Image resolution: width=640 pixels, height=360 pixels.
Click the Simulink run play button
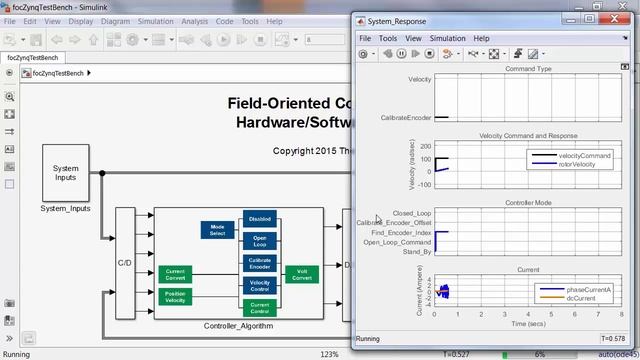coord(223,40)
